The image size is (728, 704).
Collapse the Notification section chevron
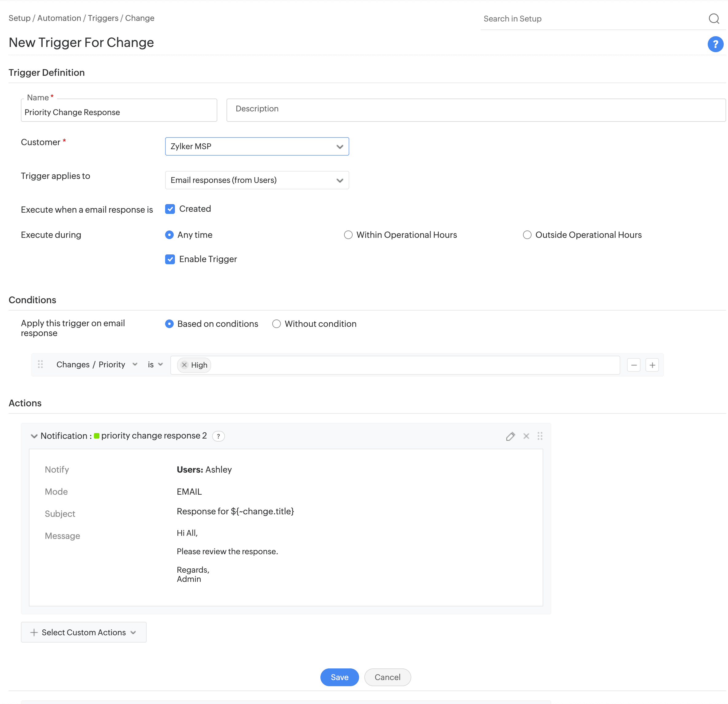point(34,436)
